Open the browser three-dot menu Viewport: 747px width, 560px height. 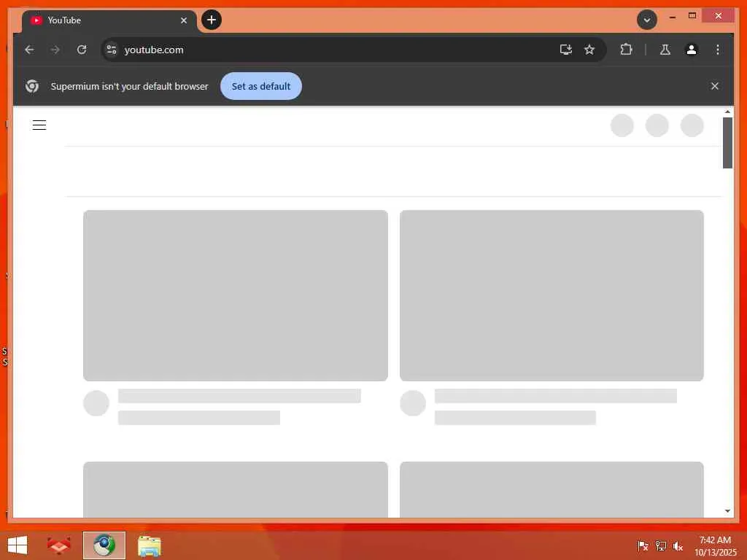[718, 50]
